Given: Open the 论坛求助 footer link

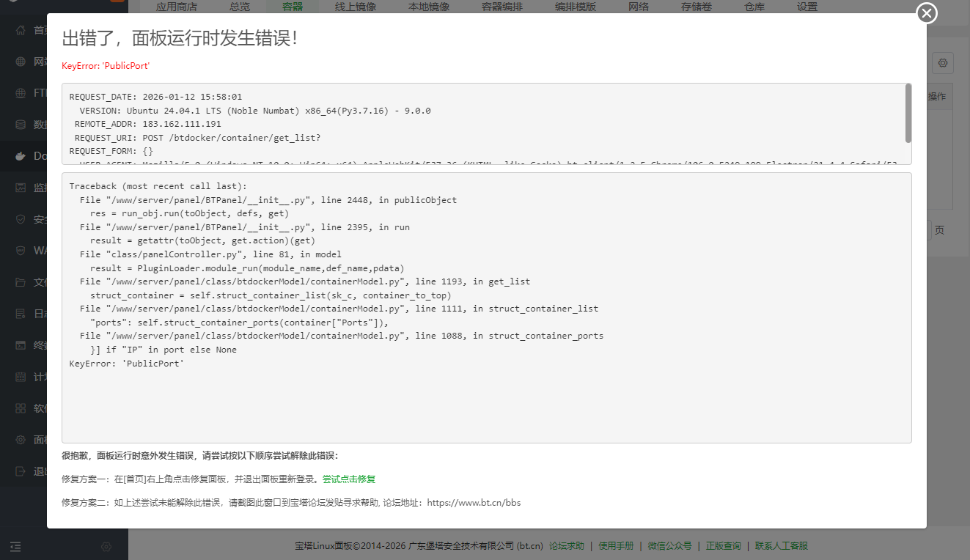Looking at the screenshot, I should pyautogui.click(x=566, y=545).
